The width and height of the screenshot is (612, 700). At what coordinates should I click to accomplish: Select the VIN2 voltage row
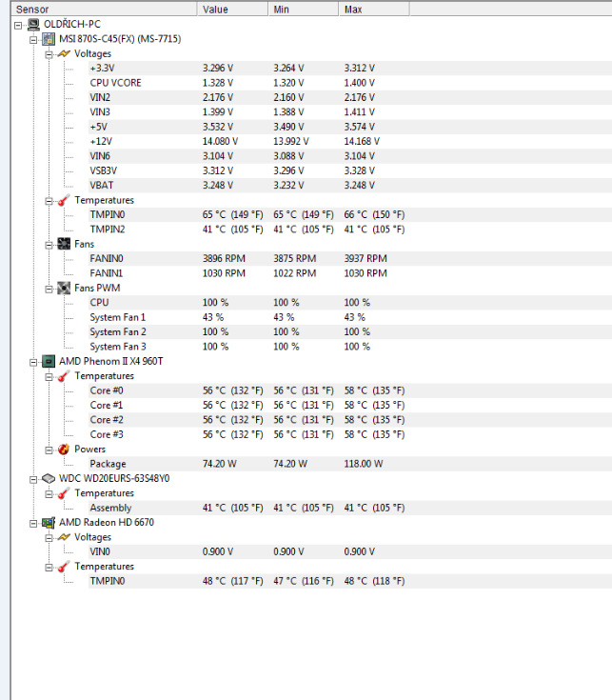[x=350, y=97]
